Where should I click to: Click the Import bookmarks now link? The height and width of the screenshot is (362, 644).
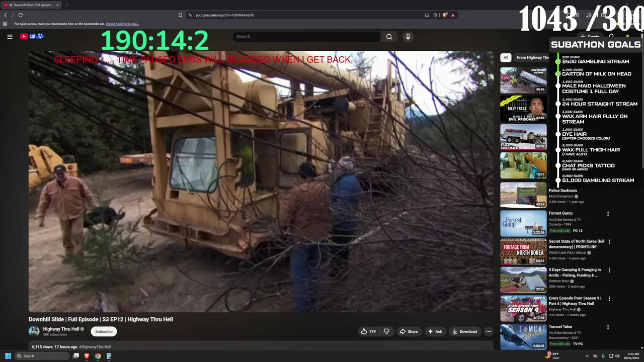(x=122, y=24)
